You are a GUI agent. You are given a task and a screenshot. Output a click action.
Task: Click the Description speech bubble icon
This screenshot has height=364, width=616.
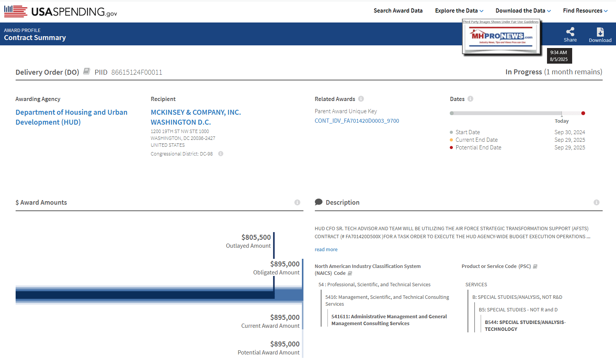point(319,202)
